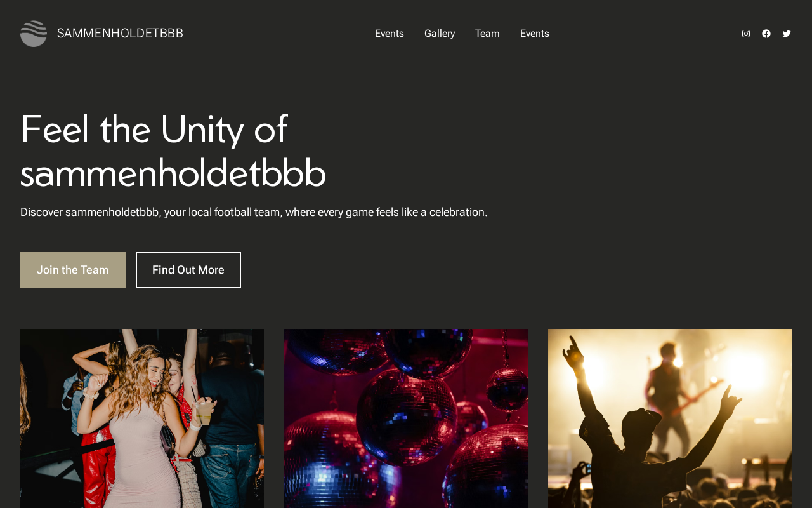Open the first Events menu item
Viewport: 812px width, 508px height.
390,34
